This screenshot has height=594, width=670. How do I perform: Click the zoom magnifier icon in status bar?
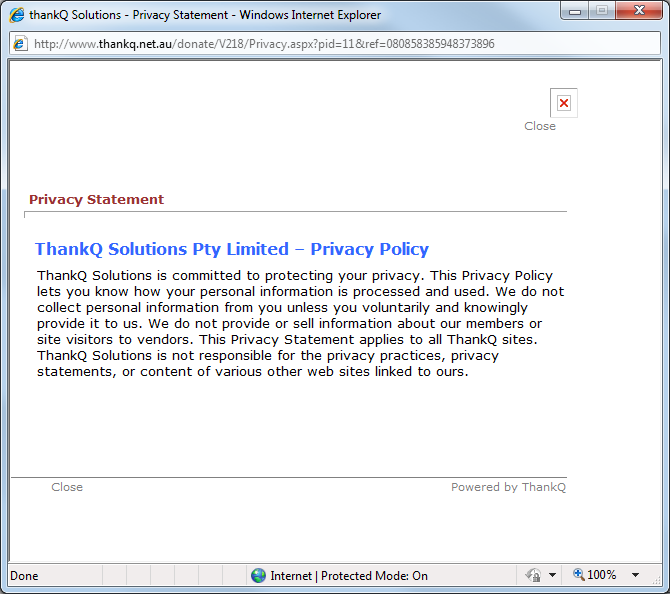[x=578, y=575]
